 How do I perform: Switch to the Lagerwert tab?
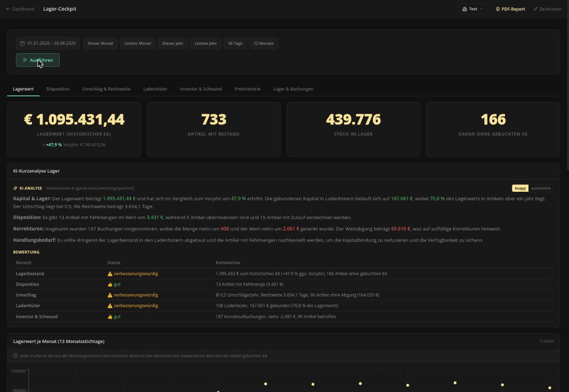[23, 89]
